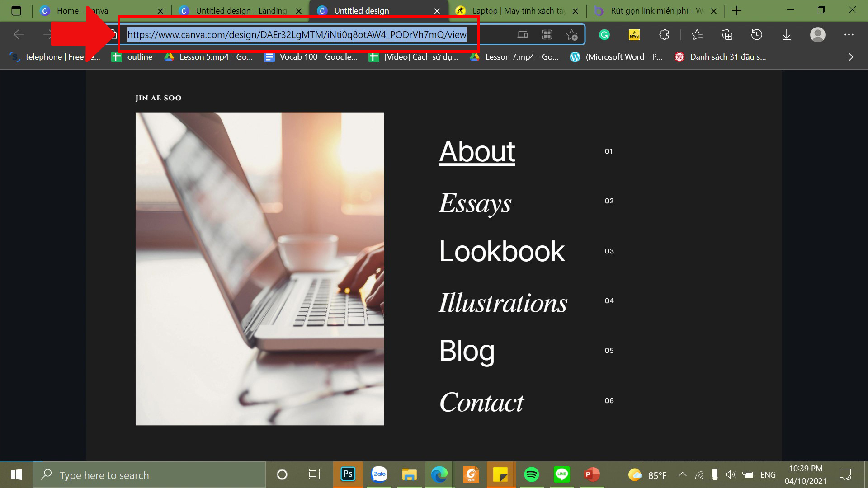Open Spotify from the taskbar
Screen dimensions: 868x488
(532, 475)
